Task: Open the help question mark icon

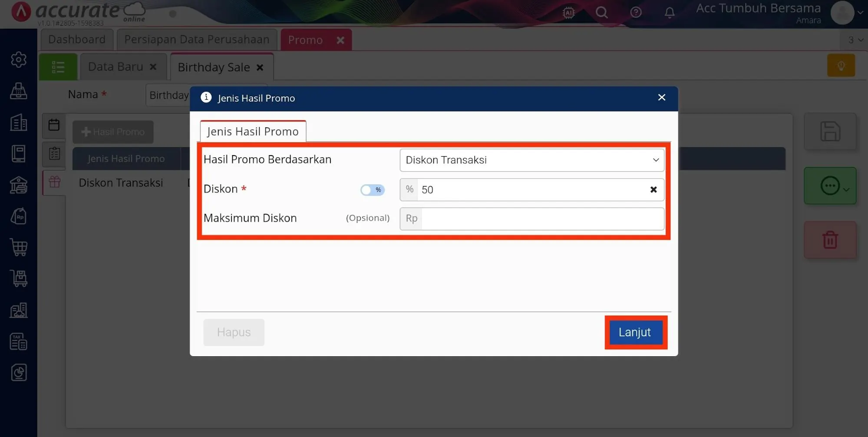Action: point(636,13)
